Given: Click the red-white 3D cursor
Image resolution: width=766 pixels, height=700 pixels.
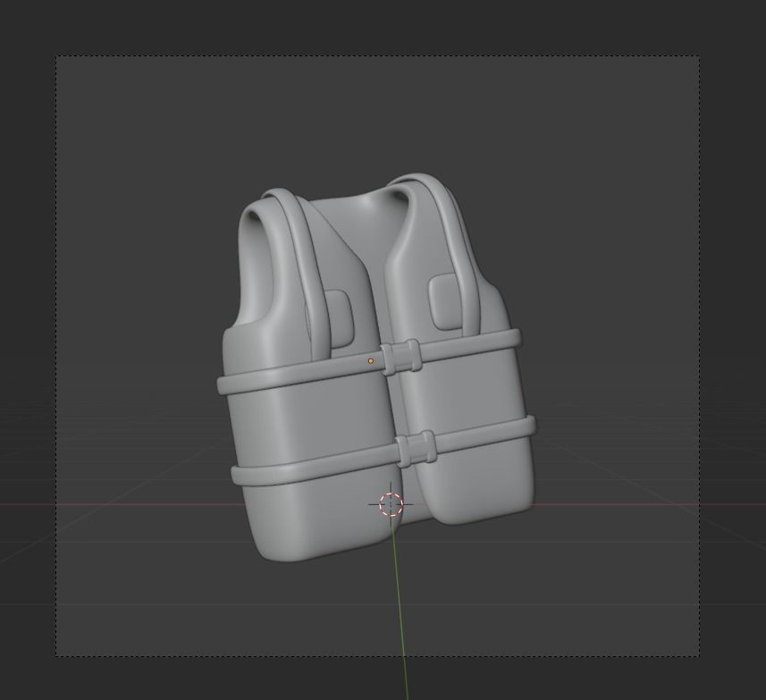Looking at the screenshot, I should click(391, 504).
